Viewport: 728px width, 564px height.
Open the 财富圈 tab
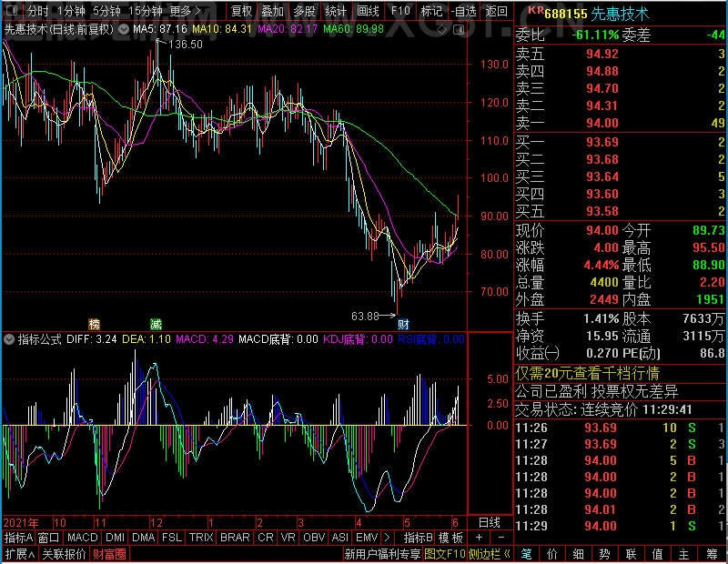pos(109,554)
